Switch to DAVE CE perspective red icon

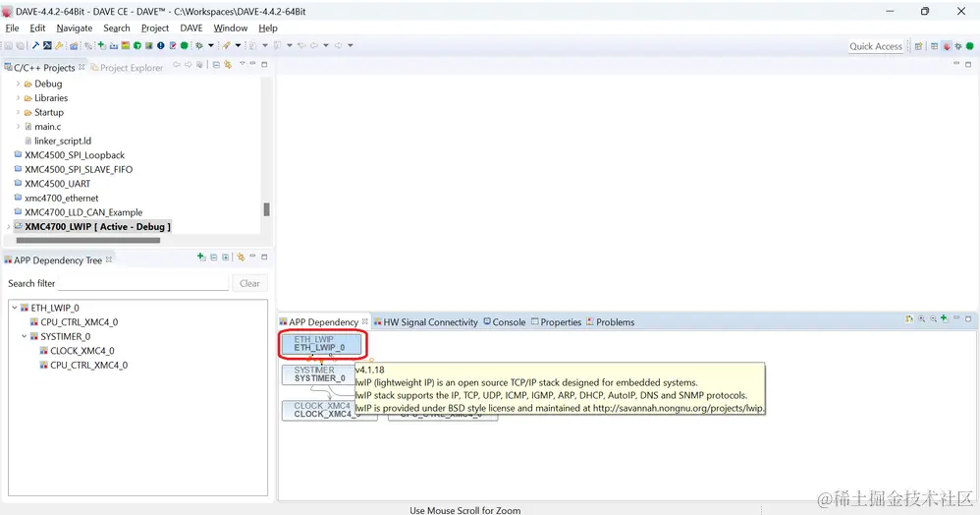(x=947, y=45)
